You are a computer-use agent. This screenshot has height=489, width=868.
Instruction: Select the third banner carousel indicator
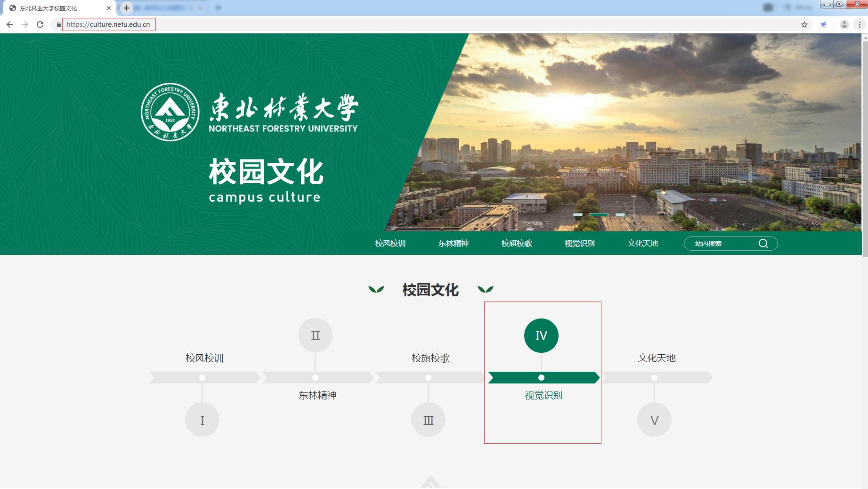[x=620, y=214]
